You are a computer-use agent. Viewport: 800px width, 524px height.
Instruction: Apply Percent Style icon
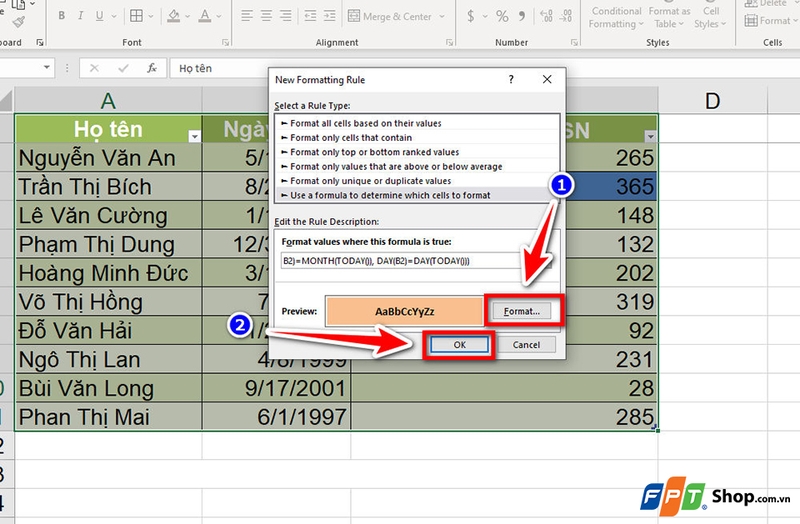point(503,16)
